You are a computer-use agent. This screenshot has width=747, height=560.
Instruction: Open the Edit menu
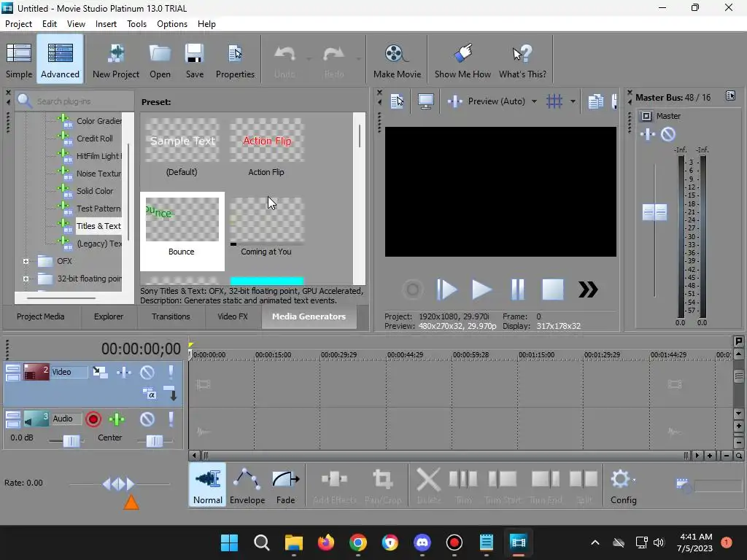(50, 24)
